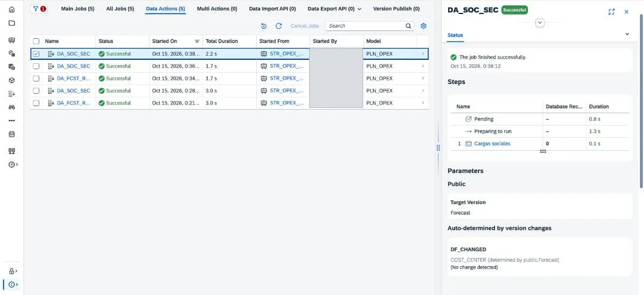The width and height of the screenshot is (644, 295).
Task: Open the Calendar icon in the sidebar
Action: point(12,134)
